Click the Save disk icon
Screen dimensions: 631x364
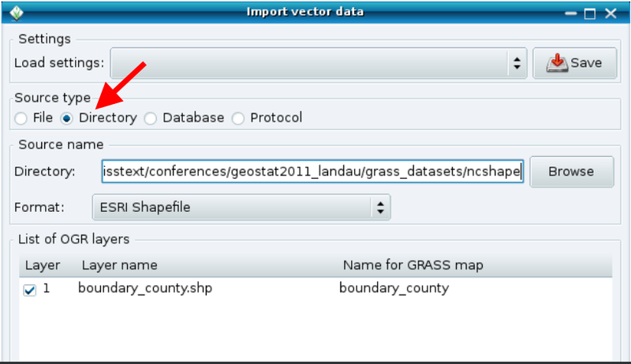[558, 63]
